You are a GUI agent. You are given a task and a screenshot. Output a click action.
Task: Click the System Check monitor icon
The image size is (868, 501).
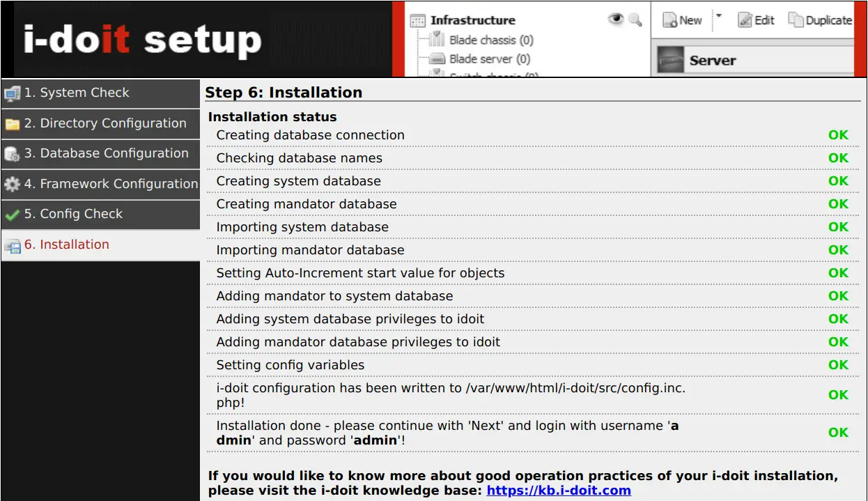(x=12, y=93)
